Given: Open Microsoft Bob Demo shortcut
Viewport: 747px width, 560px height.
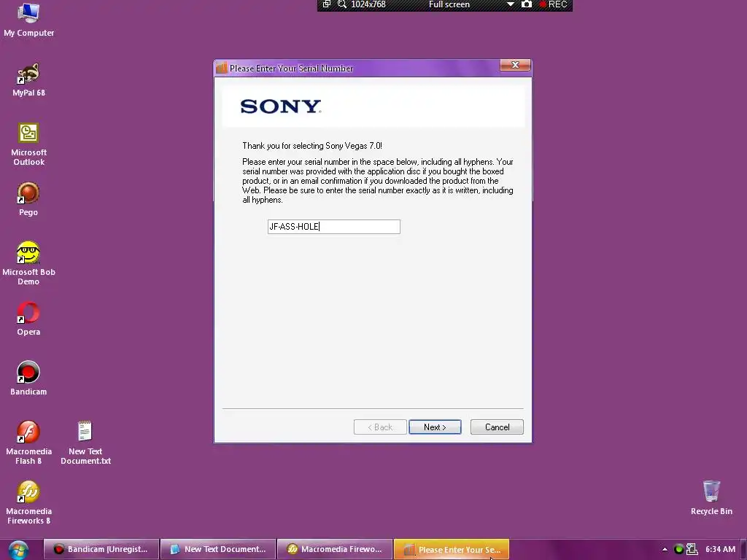Looking at the screenshot, I should pos(28,262).
